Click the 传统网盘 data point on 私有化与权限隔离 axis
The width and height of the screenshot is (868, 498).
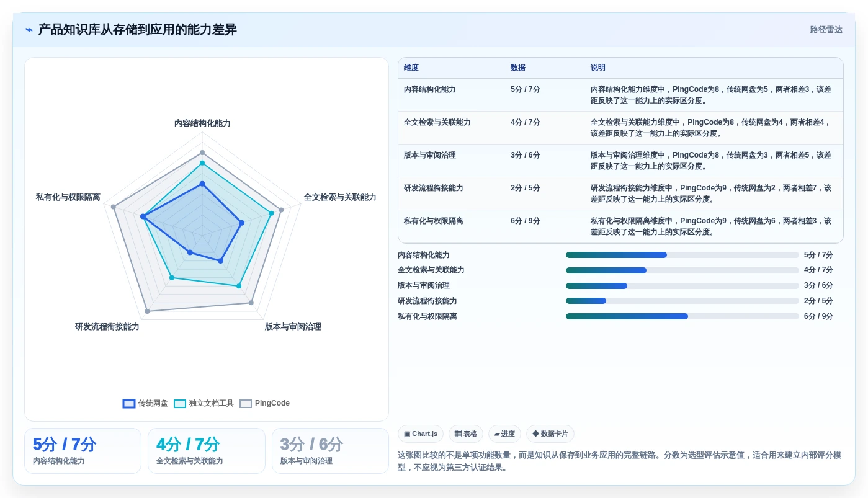[x=143, y=216]
